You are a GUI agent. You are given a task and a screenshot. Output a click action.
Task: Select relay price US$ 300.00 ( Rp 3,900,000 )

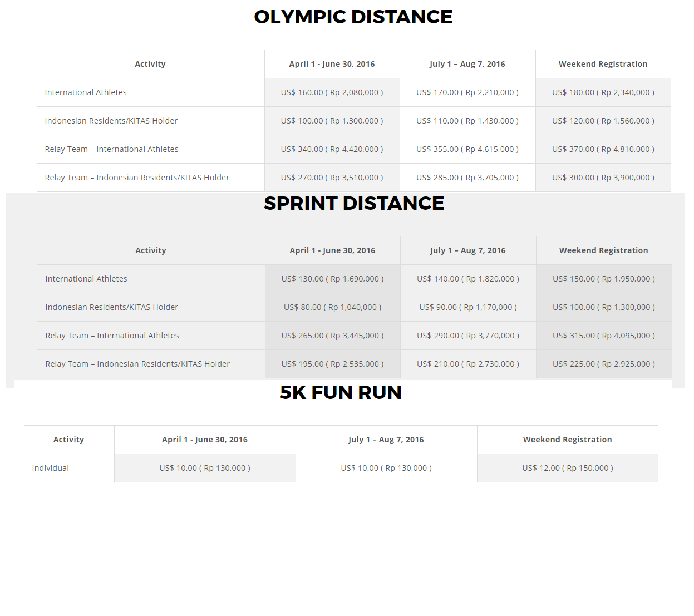(x=603, y=178)
